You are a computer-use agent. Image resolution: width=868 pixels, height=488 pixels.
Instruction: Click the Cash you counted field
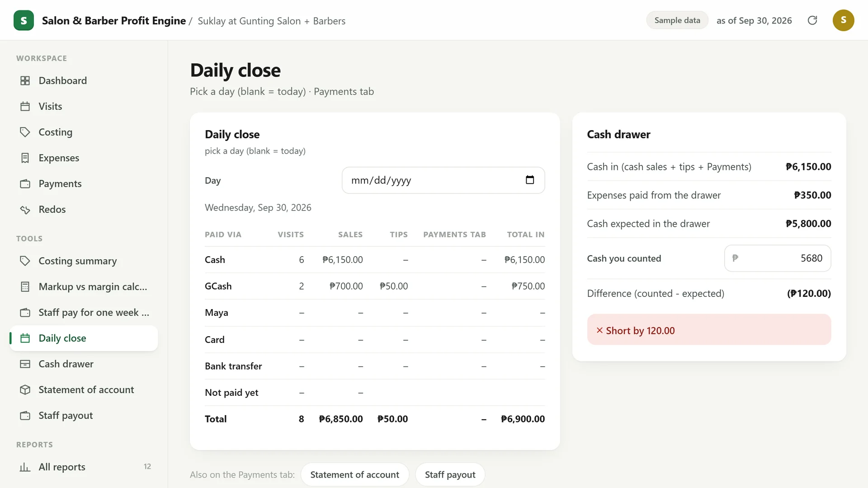(x=777, y=258)
